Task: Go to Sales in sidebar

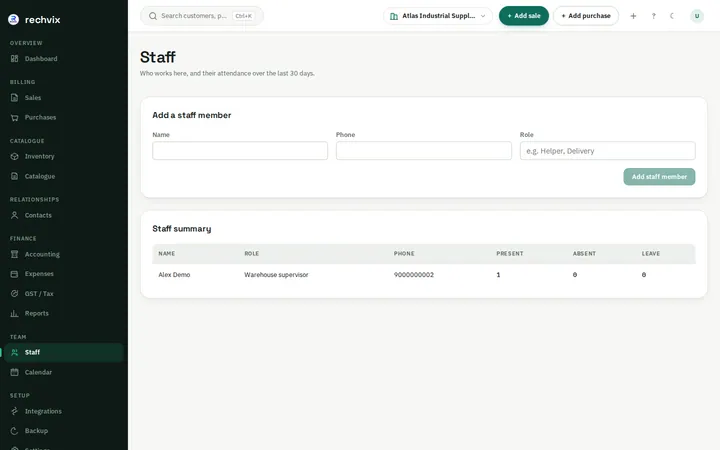Action: point(63,98)
